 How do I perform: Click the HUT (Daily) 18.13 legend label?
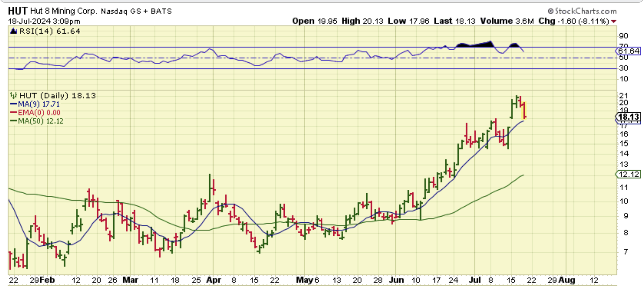[x=58, y=95]
